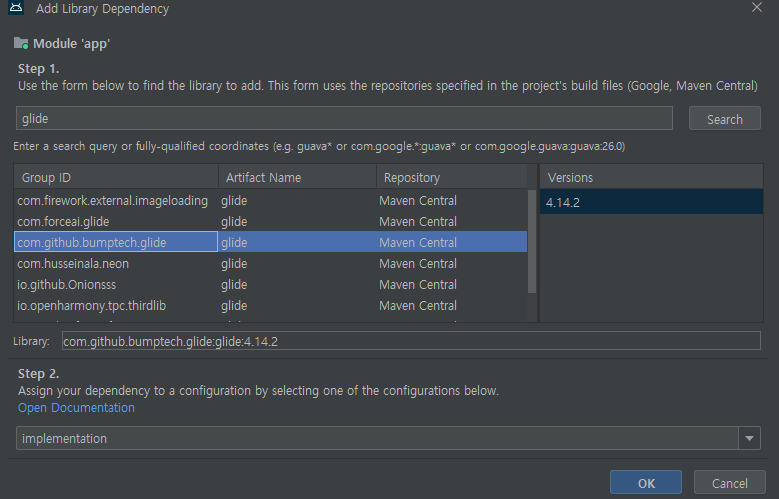Viewport: 779px width, 499px height.
Task: Click the Versions column header
Action: (651, 177)
